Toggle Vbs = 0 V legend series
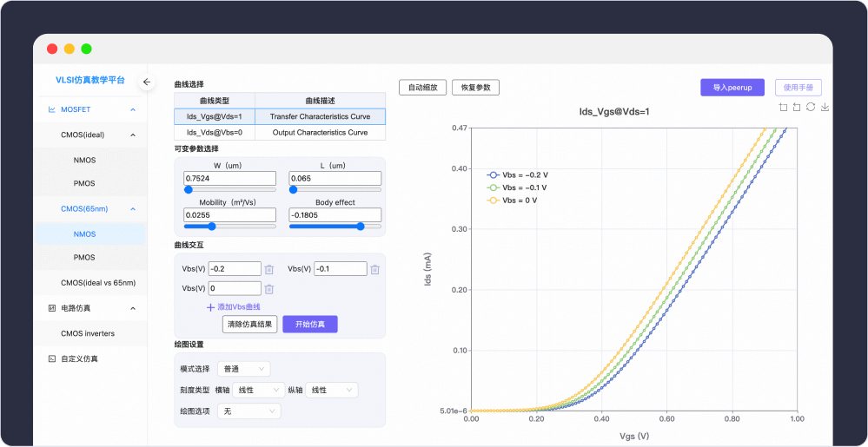The height and width of the screenshot is (447, 868). [512, 200]
